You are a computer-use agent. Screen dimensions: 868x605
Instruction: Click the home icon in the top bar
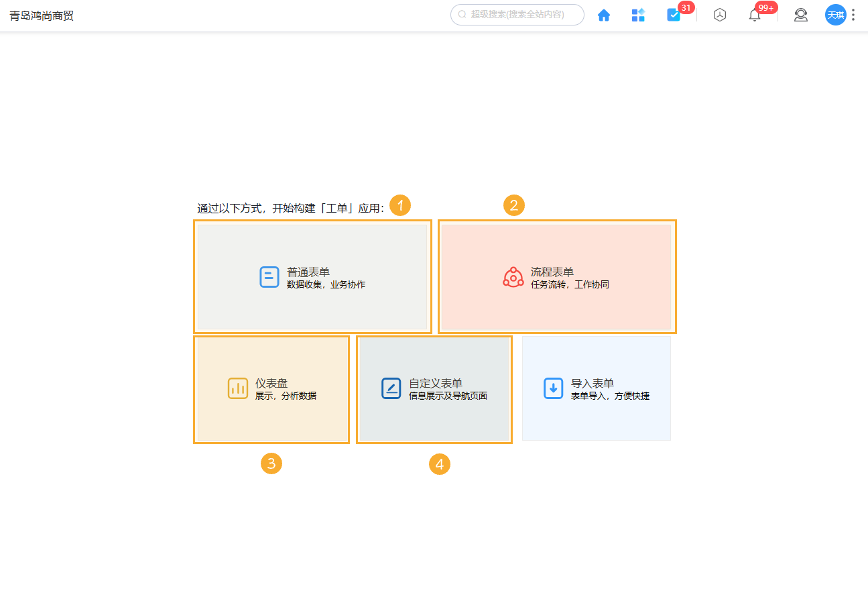603,15
